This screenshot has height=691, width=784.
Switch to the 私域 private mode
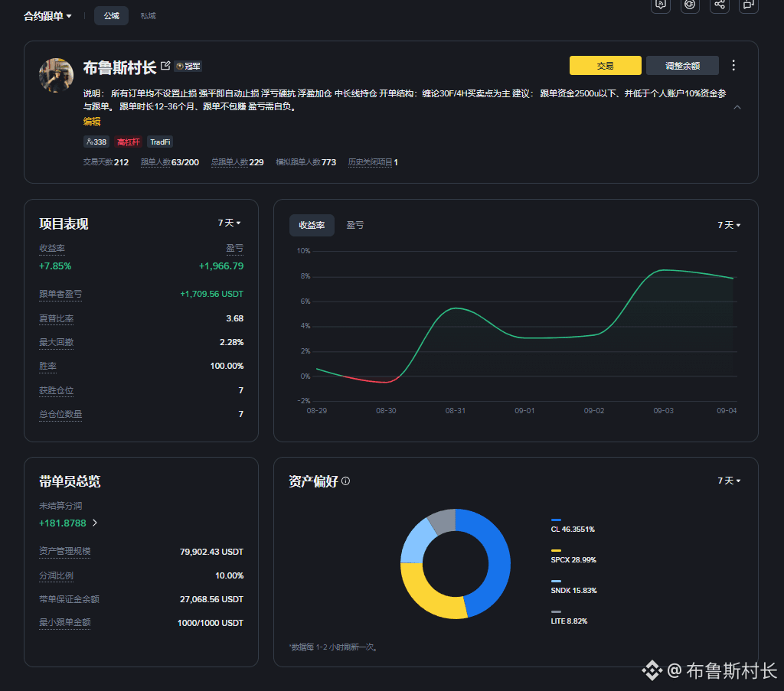click(148, 16)
